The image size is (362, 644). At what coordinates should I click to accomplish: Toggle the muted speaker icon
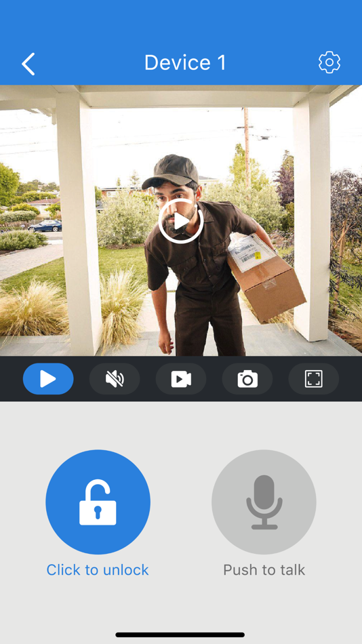click(115, 379)
